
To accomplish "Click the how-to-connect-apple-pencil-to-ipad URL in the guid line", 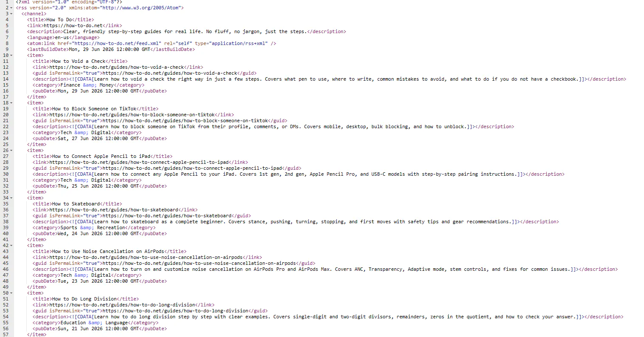I will pos(192,168).
